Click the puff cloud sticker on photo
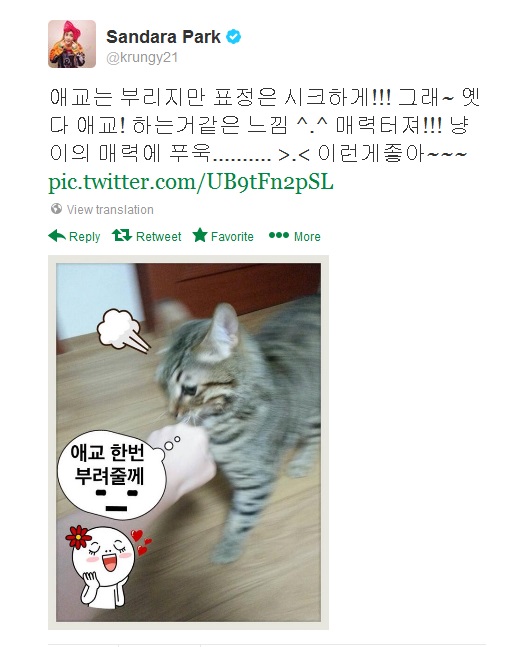This screenshot has width=524, height=647. (x=122, y=331)
